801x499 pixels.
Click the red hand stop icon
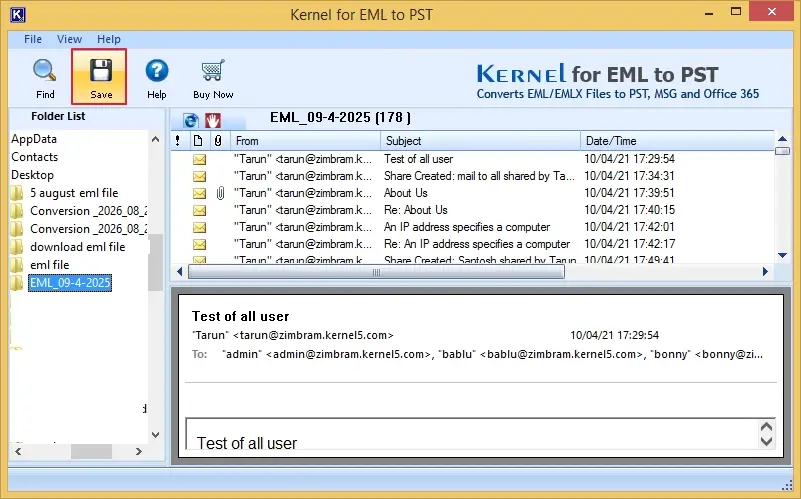pyautogui.click(x=213, y=121)
